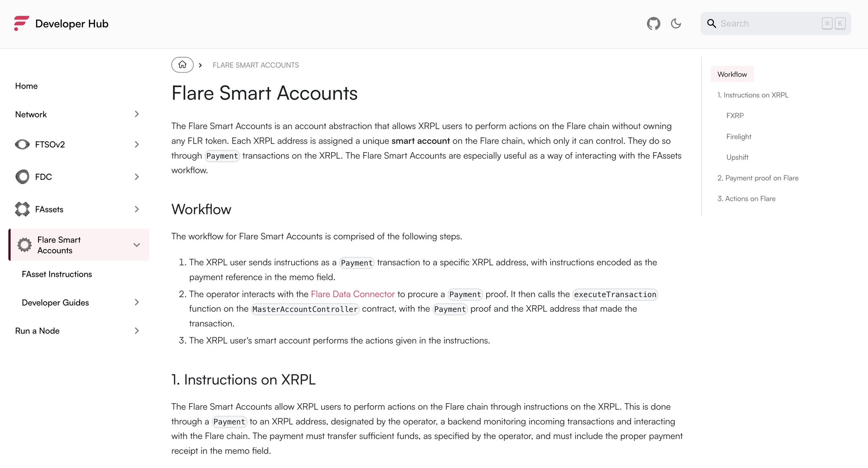
Task: Click the FAssets sidebar icon
Action: [x=22, y=209]
